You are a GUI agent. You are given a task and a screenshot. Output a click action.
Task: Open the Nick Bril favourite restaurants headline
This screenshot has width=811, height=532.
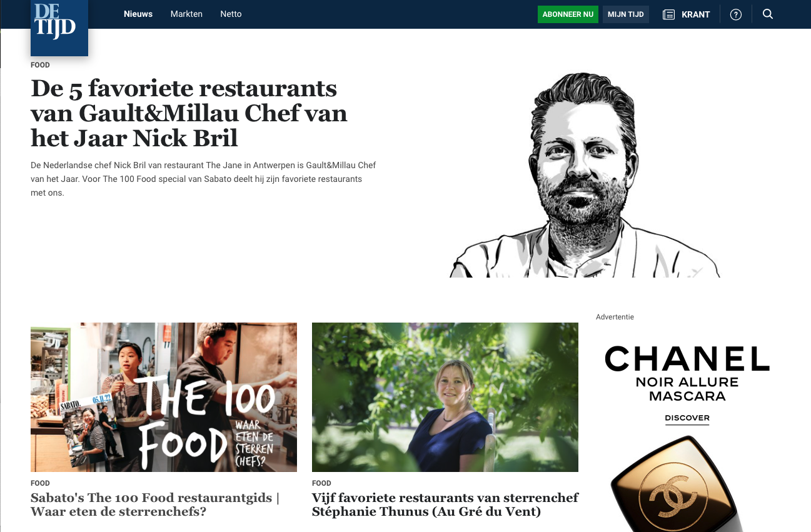coord(189,113)
